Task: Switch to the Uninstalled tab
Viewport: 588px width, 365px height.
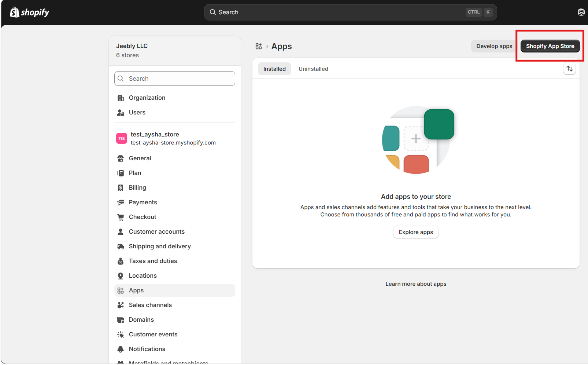Action: tap(313, 69)
